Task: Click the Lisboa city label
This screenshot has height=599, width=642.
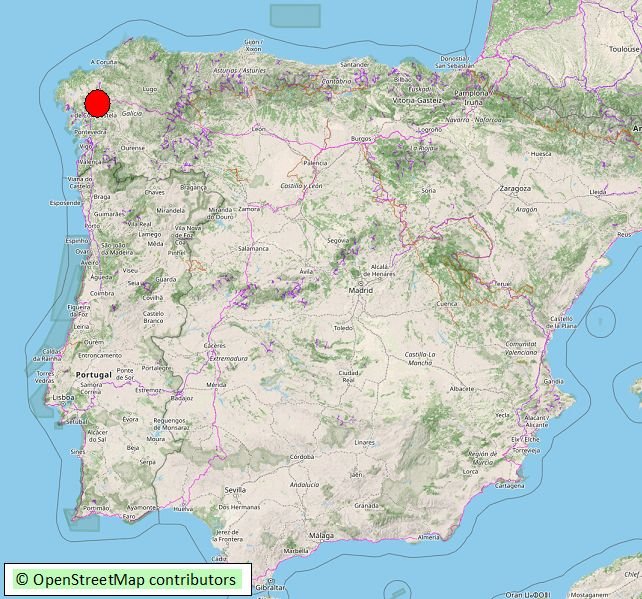Action: 64,398
